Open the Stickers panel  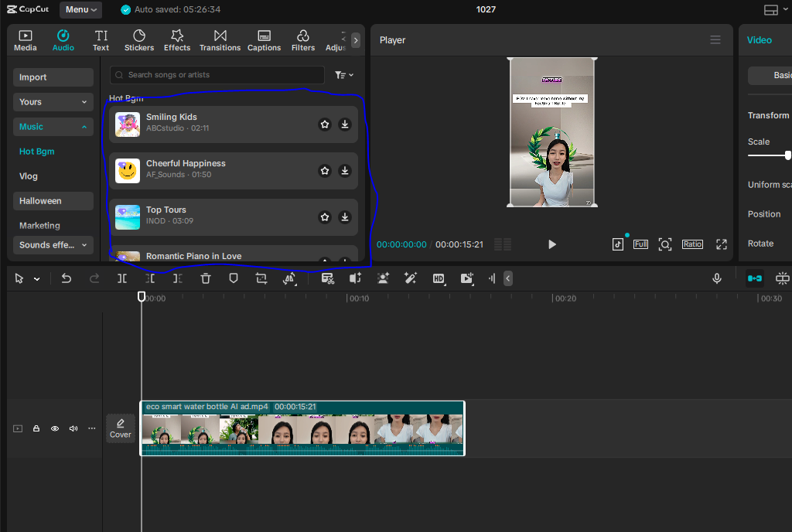click(x=139, y=40)
